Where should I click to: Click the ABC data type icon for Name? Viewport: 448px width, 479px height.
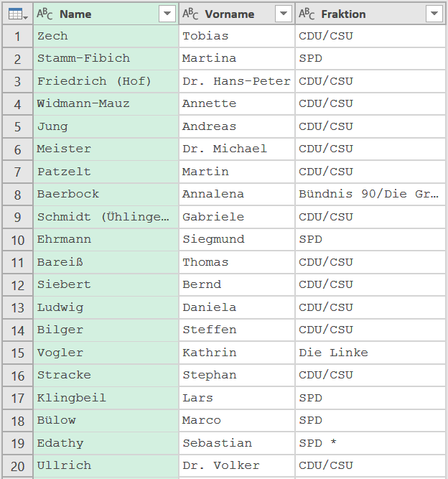point(45,14)
